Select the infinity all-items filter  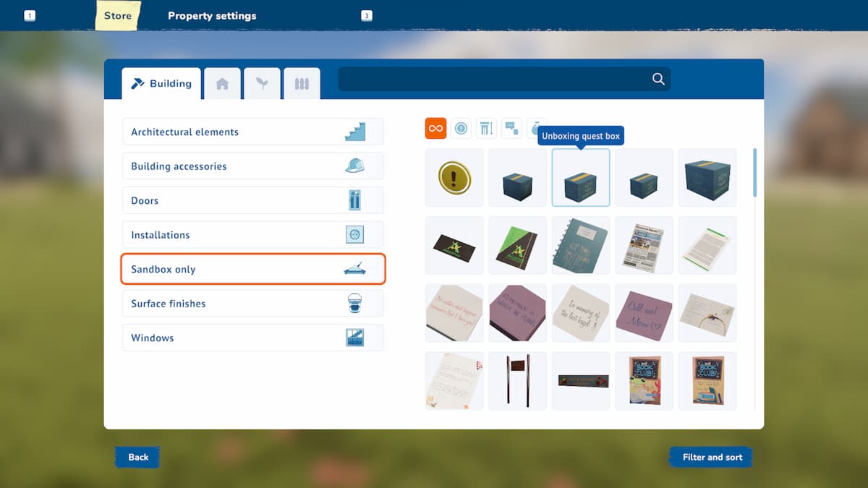tap(435, 129)
